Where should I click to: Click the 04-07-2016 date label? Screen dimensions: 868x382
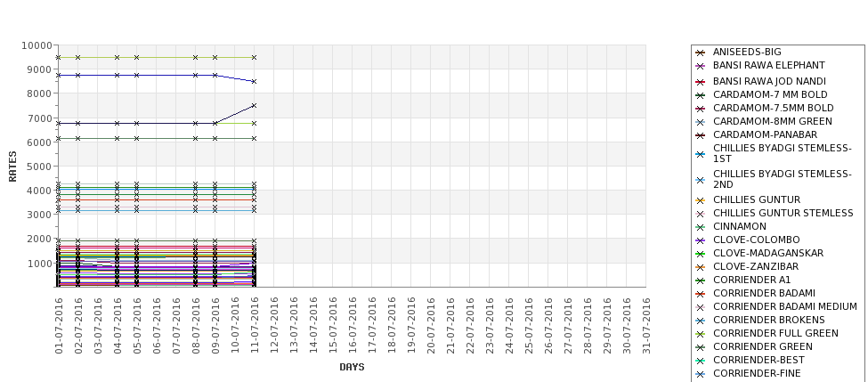point(118,326)
